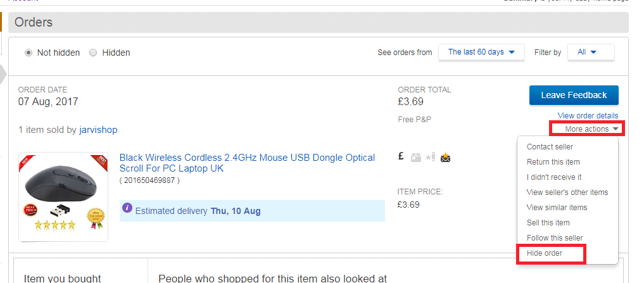Click the pound paid status icon
The image size is (644, 283).
pos(401,157)
